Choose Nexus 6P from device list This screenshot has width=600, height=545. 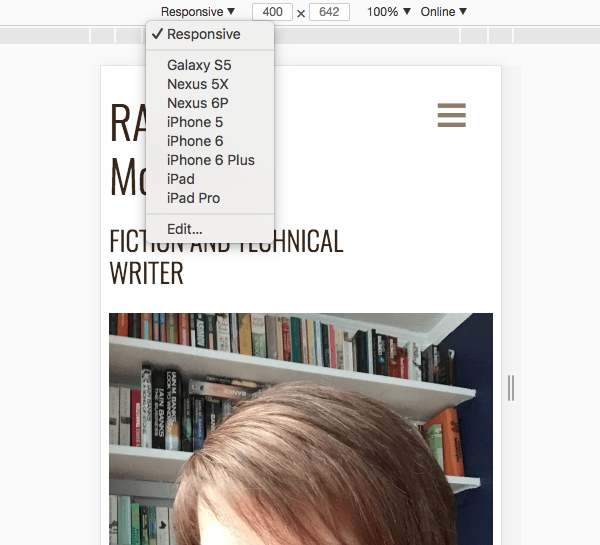point(210,103)
